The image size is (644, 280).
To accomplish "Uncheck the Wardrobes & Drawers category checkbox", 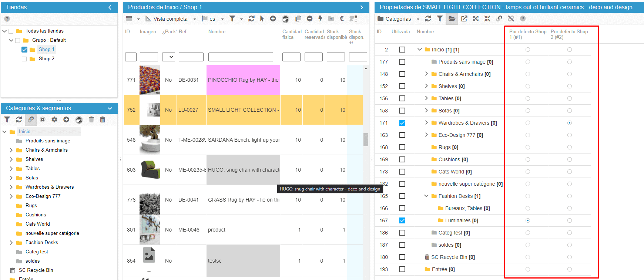I will [x=402, y=123].
